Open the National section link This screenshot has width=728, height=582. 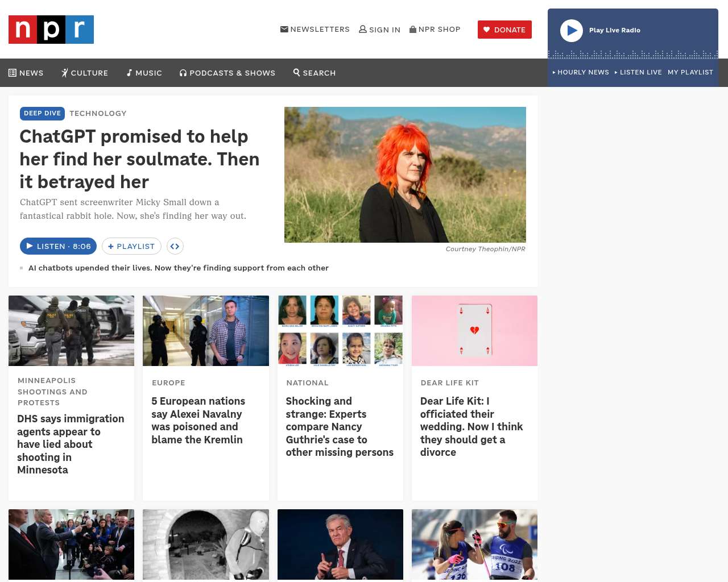(308, 383)
